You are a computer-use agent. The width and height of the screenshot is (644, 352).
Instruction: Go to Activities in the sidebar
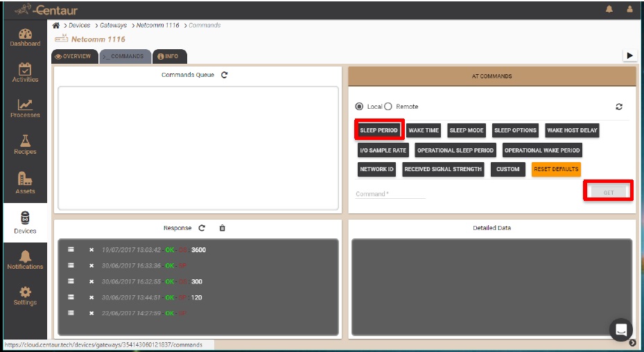[x=25, y=73]
